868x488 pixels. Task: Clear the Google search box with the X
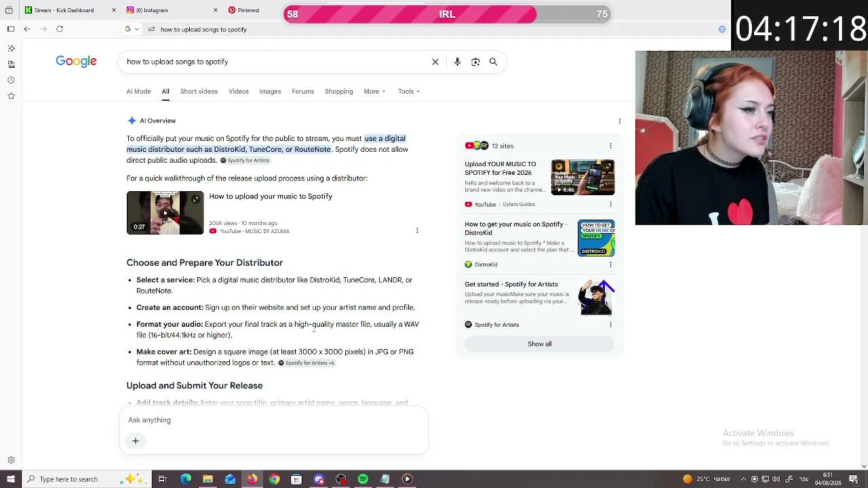click(x=435, y=62)
